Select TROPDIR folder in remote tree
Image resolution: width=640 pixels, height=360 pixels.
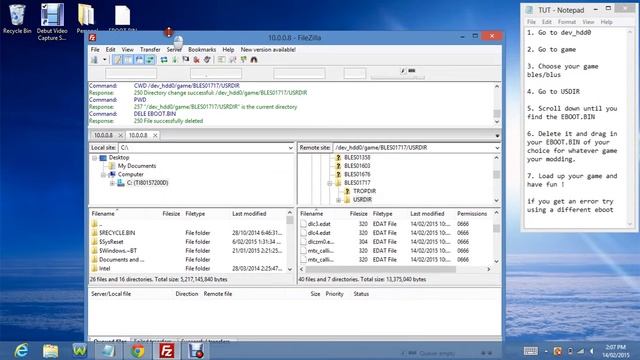click(x=364, y=191)
